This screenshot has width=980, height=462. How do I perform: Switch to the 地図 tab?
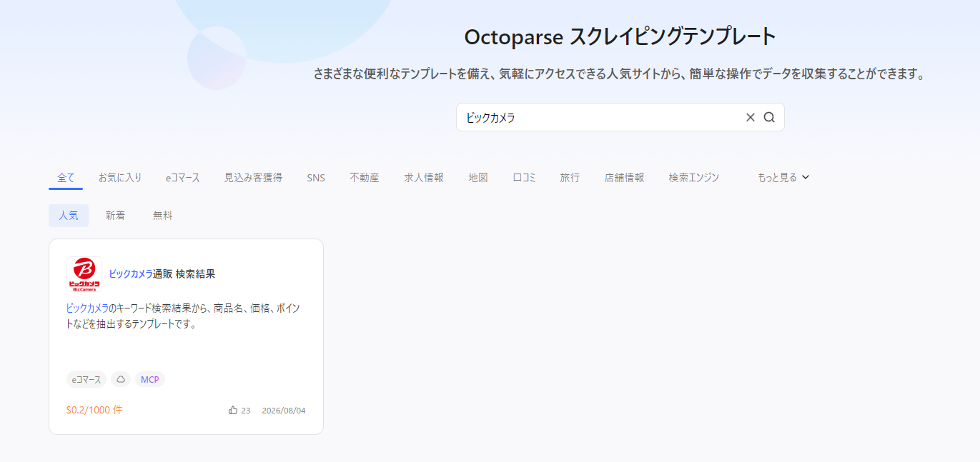[478, 178]
